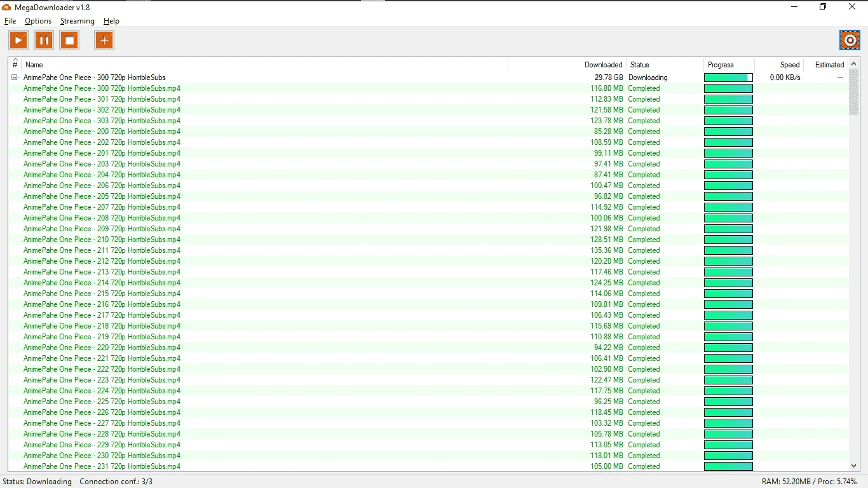Sort by the Speed column header

778,64
